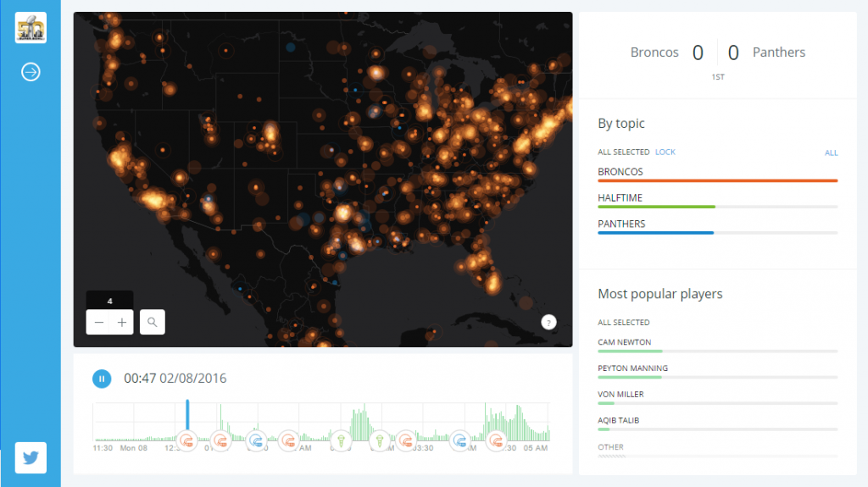
Task: Select the leftmost blue helmet timeline marker
Action: 256,440
